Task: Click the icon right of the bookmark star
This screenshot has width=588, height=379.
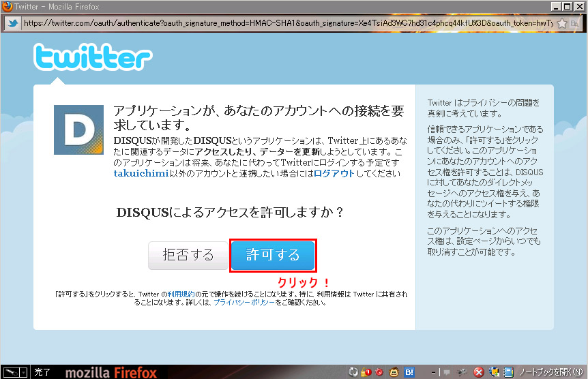Action: pos(574,24)
